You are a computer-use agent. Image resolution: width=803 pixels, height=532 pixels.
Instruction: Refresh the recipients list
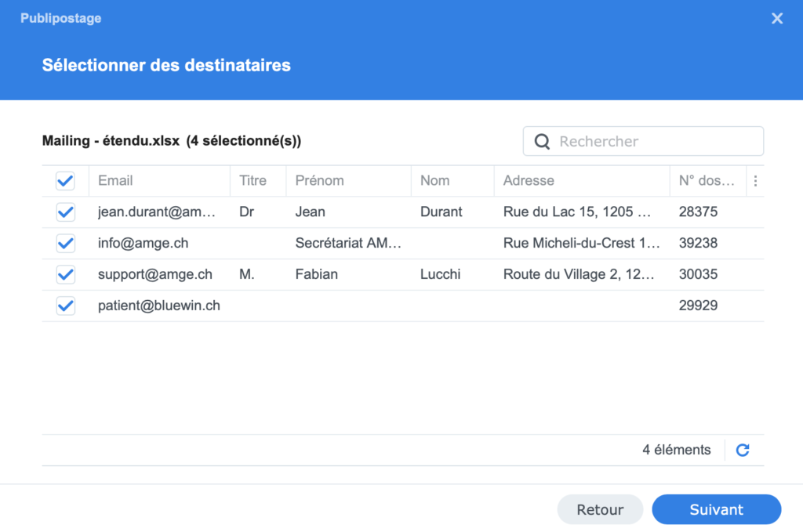[743, 450]
